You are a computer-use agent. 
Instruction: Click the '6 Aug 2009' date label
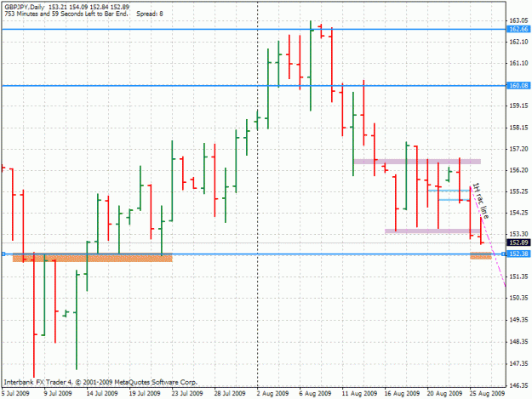(315, 394)
